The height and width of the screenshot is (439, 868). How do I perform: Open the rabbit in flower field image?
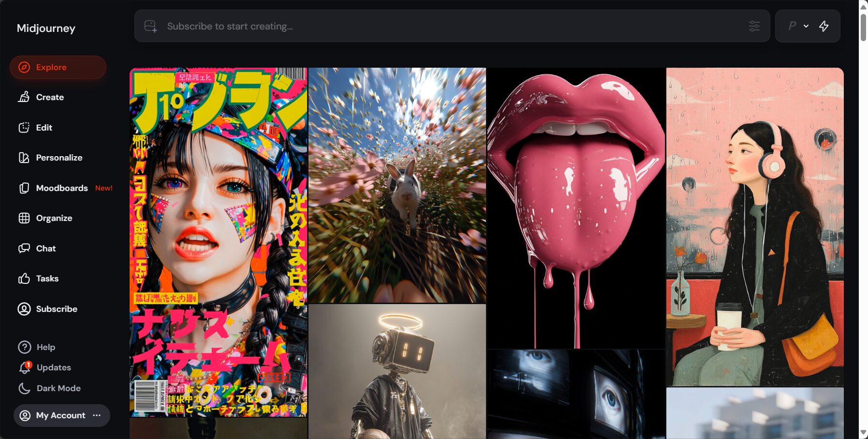click(397, 185)
